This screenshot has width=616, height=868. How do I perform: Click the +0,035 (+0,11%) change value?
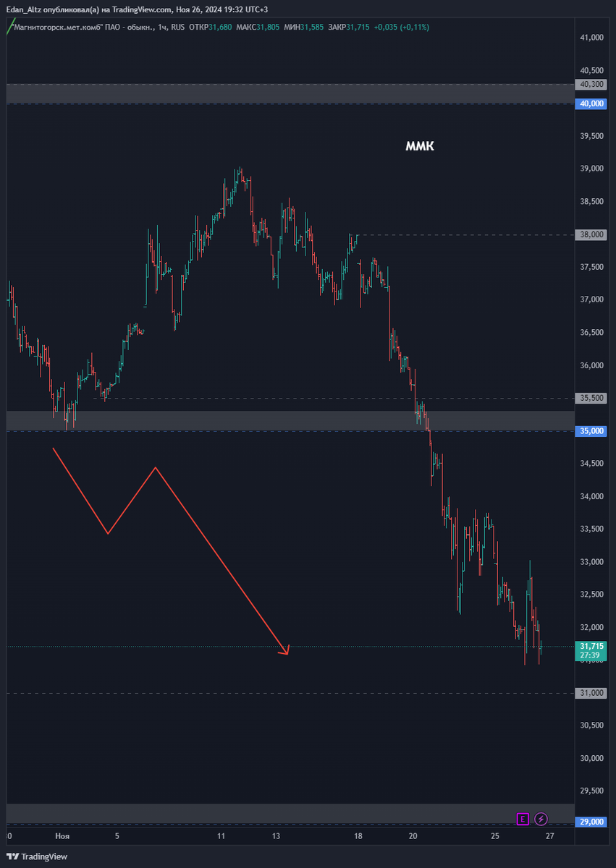[x=402, y=27]
